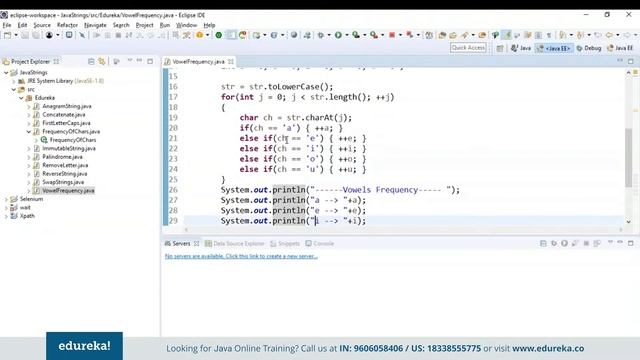The height and width of the screenshot is (360, 640).
Task: Select SwapStrings.java in the tree
Action: (63, 182)
